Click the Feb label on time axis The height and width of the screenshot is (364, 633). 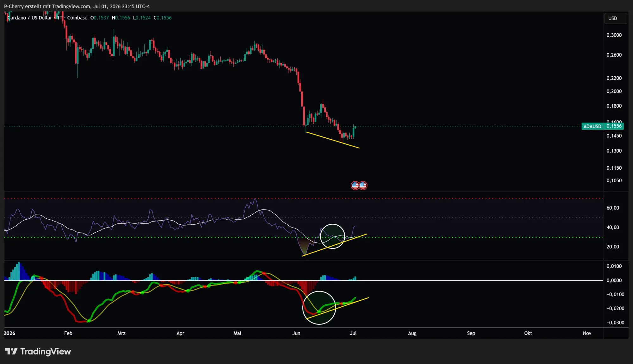click(68, 333)
